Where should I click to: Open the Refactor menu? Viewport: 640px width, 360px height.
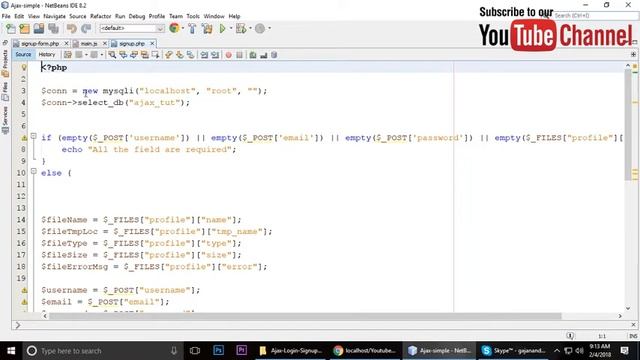pos(100,16)
